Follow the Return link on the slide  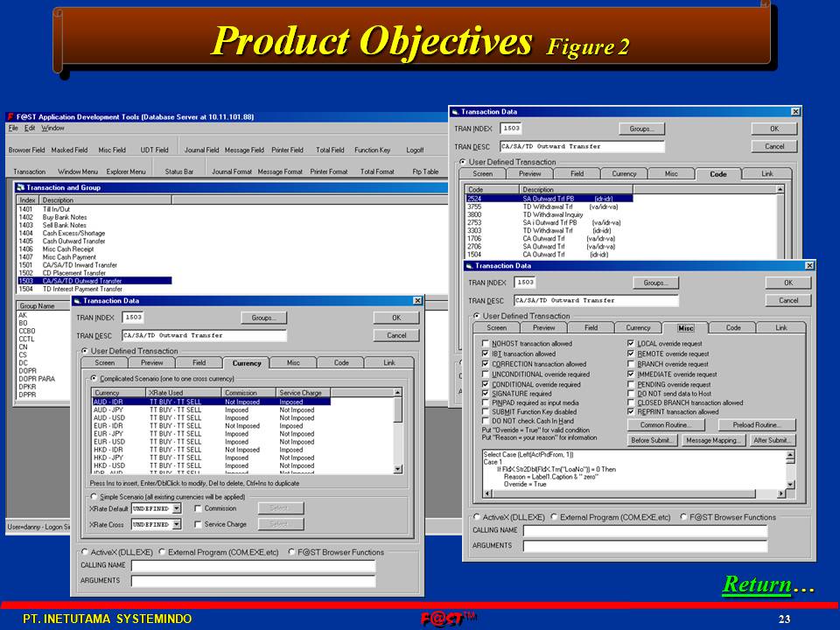click(756, 584)
